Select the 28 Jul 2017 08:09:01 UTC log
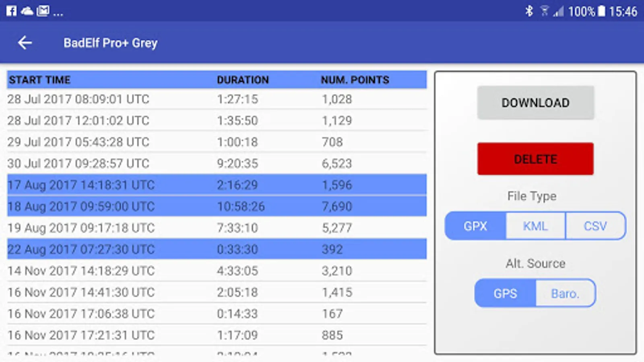The width and height of the screenshot is (644, 362). pos(217,99)
